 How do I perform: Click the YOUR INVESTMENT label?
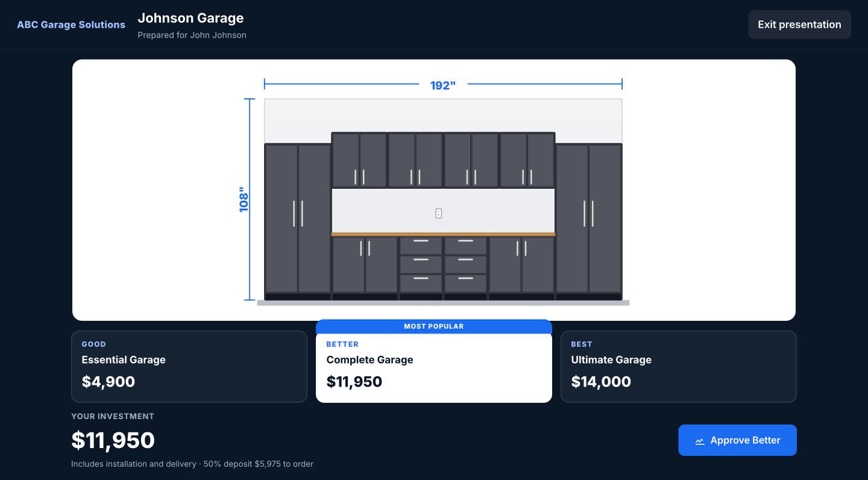click(113, 416)
